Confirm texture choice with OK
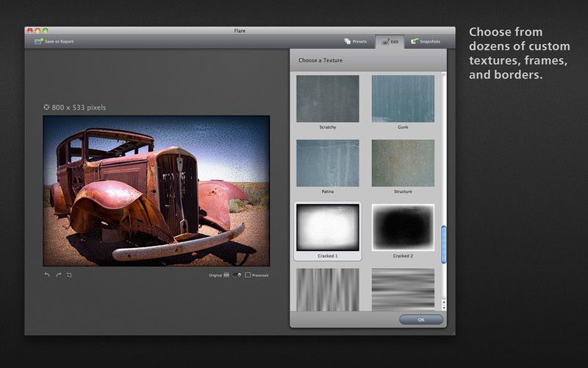The width and height of the screenshot is (588, 368). coord(420,319)
